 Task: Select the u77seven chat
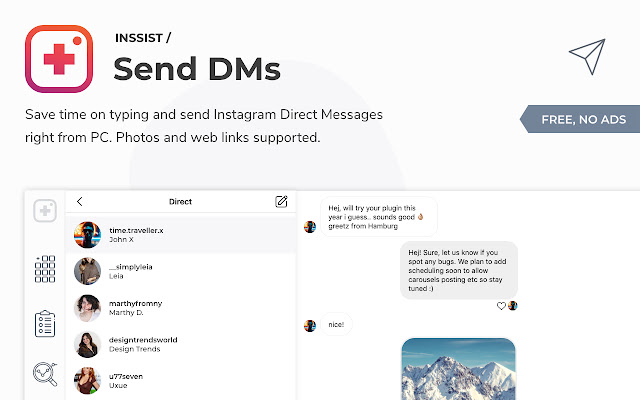click(x=180, y=380)
